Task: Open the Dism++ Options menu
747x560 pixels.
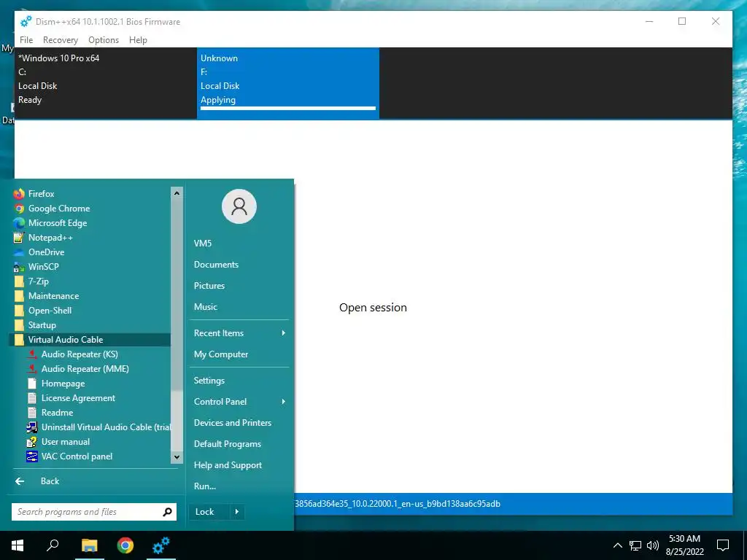Action: click(x=104, y=40)
